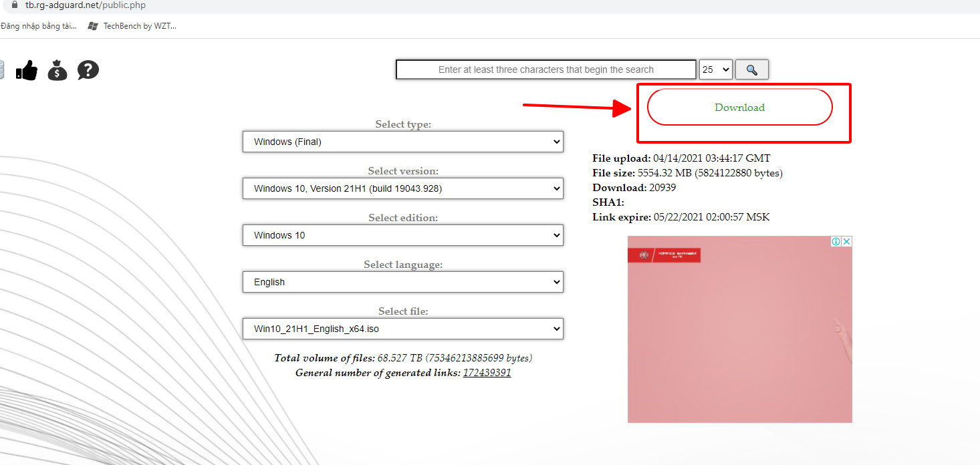
Task: Close the advertisement with its X icon
Action: [846, 241]
